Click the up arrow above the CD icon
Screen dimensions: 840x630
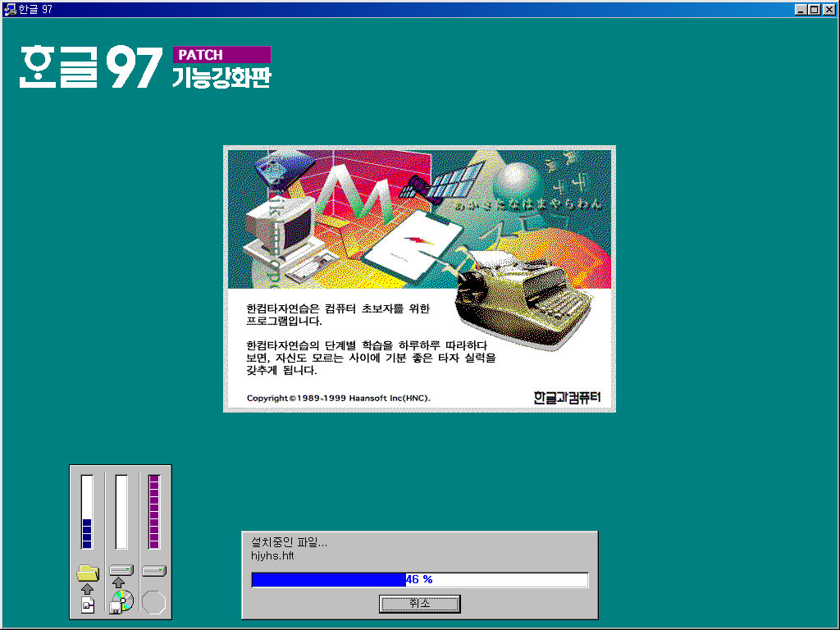(x=119, y=582)
